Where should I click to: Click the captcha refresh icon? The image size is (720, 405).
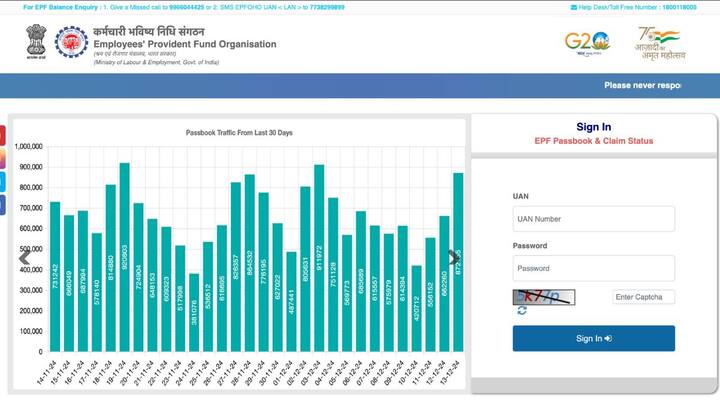[x=522, y=311]
